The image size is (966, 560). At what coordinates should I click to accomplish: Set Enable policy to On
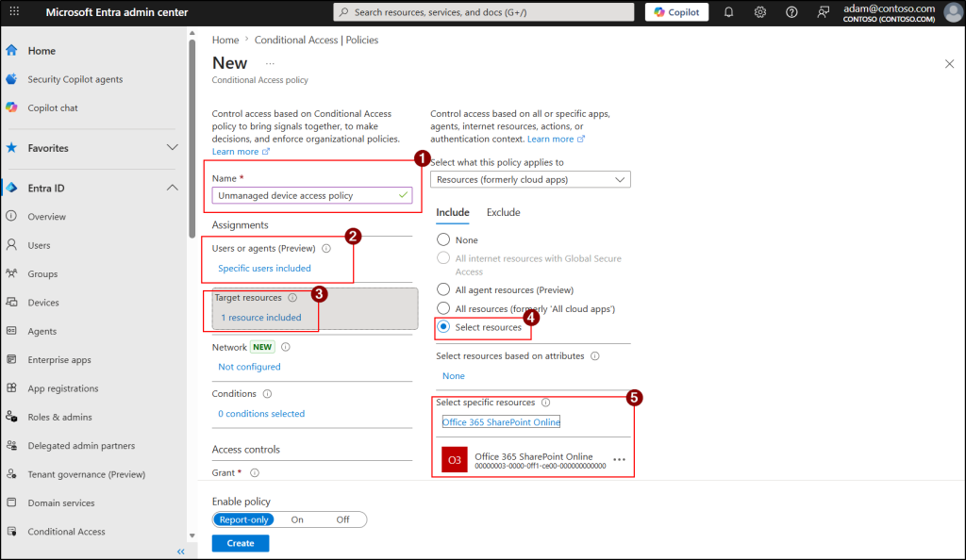pos(297,519)
